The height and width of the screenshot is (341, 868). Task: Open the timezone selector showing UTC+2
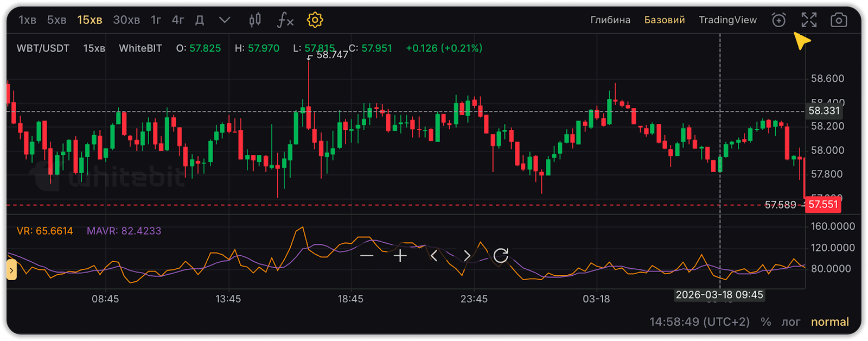tap(699, 322)
